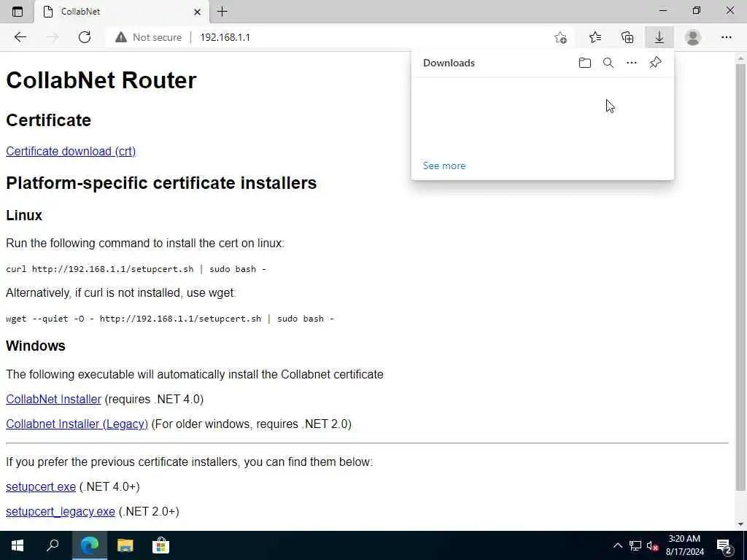
Task: Open the clock showing 3:20 AM
Action: tap(684, 545)
